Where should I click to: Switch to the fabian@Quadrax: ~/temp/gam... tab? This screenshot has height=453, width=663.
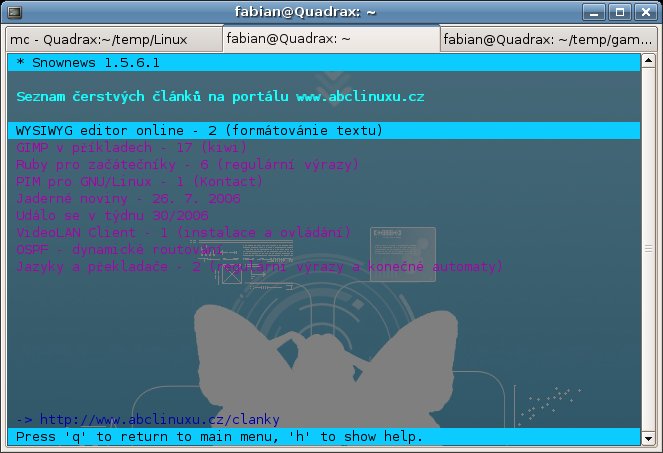coord(548,40)
